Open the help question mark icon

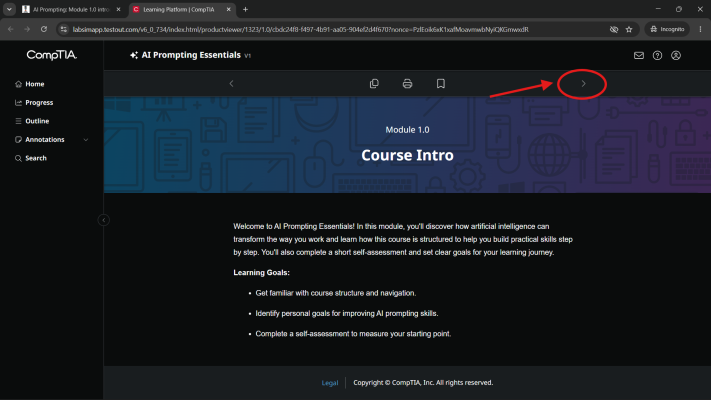point(657,55)
